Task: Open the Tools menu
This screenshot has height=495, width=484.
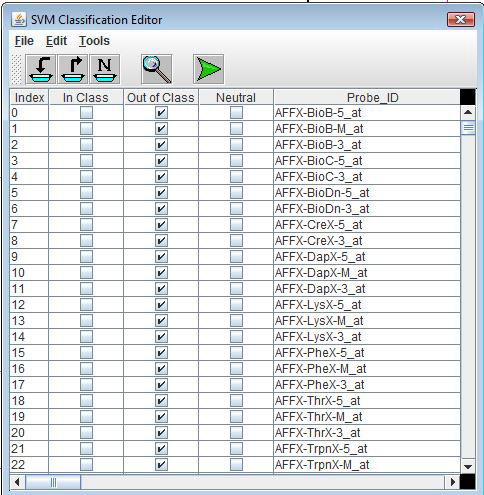Action: [x=94, y=41]
